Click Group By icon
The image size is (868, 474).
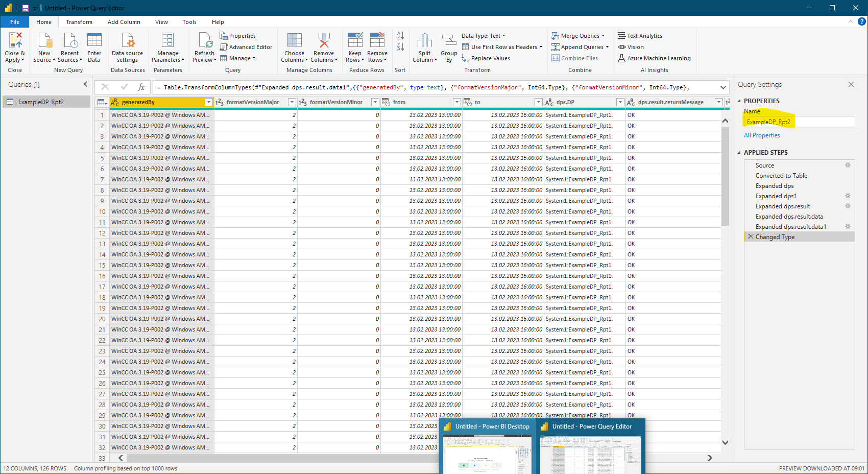click(449, 40)
